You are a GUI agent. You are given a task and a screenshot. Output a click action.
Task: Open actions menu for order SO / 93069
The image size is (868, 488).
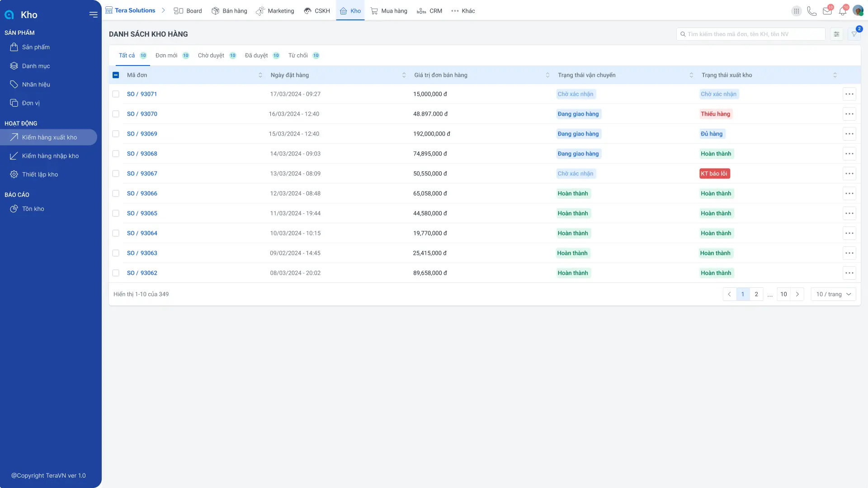coord(849,134)
